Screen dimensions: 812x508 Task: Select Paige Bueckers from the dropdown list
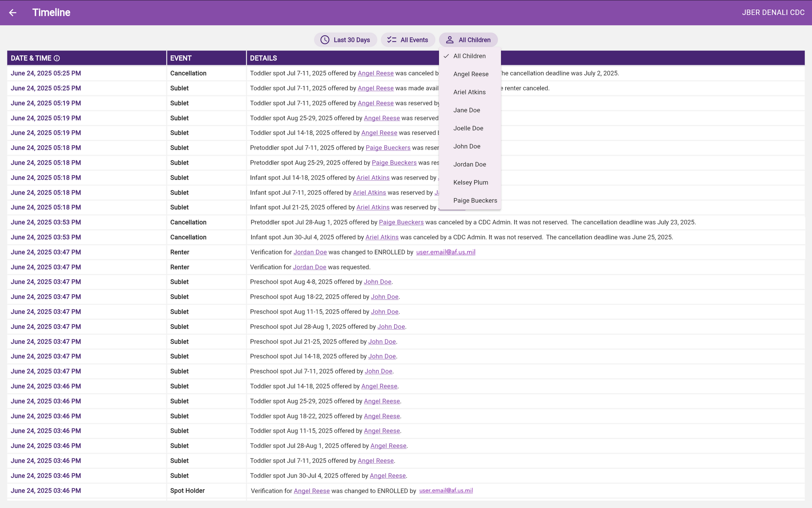pyautogui.click(x=470, y=201)
